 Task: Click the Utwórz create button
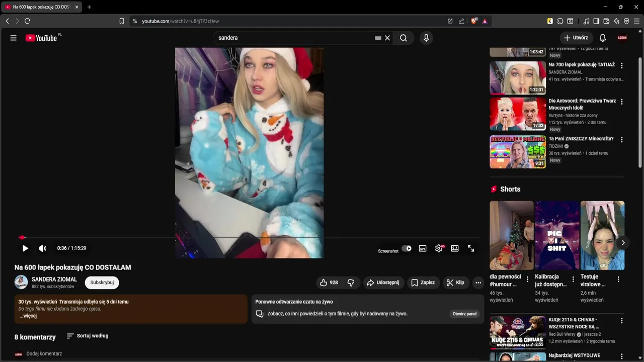click(576, 38)
